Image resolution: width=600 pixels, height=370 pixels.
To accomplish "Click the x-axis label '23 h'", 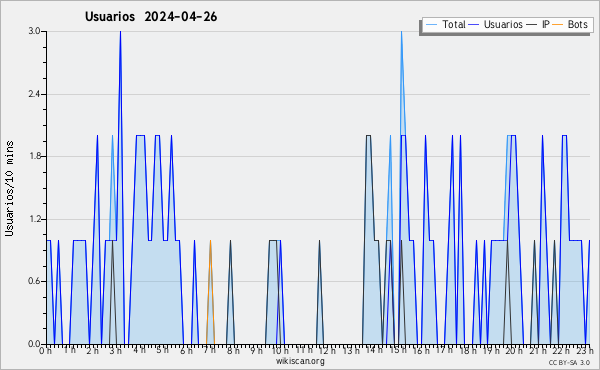I will click(x=585, y=350).
